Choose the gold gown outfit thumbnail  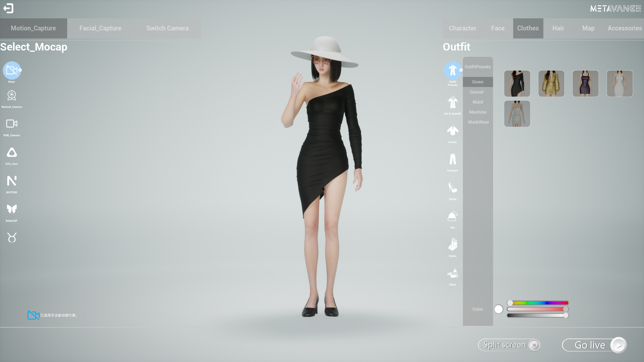click(551, 84)
